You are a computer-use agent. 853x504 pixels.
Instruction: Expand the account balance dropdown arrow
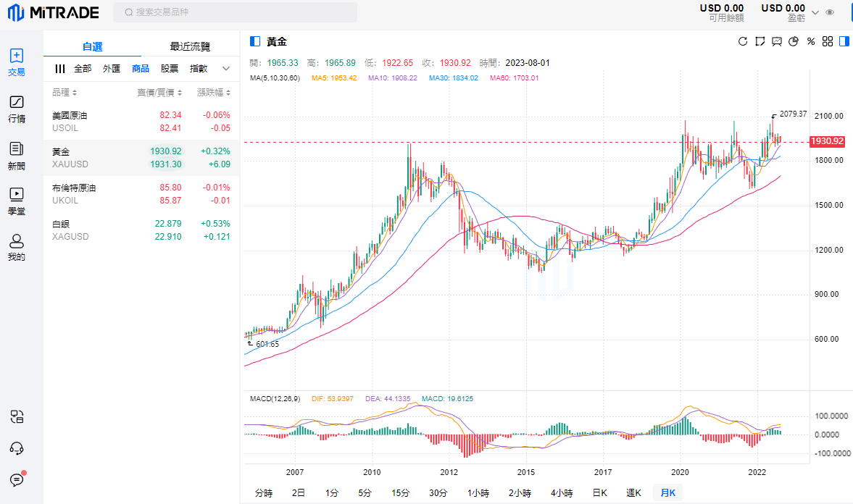point(815,12)
